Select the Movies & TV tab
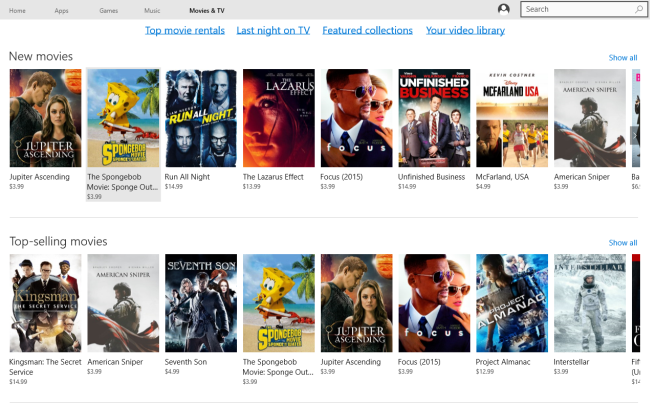The height and width of the screenshot is (408, 650). (x=207, y=10)
